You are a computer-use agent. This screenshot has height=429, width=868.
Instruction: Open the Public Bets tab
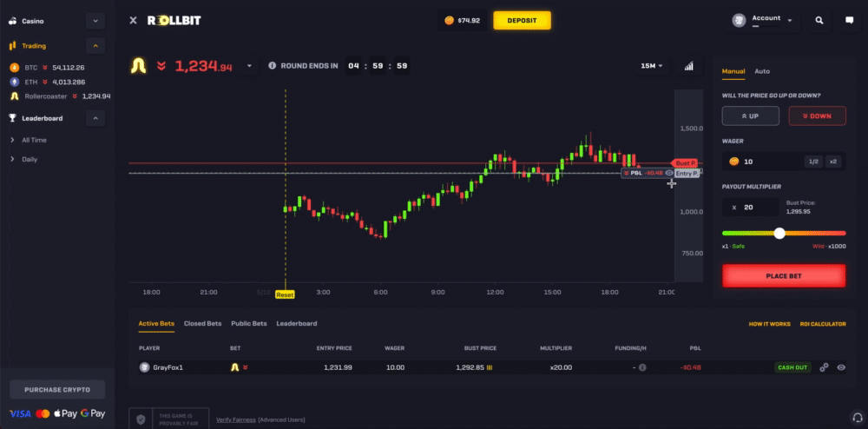[x=249, y=323]
